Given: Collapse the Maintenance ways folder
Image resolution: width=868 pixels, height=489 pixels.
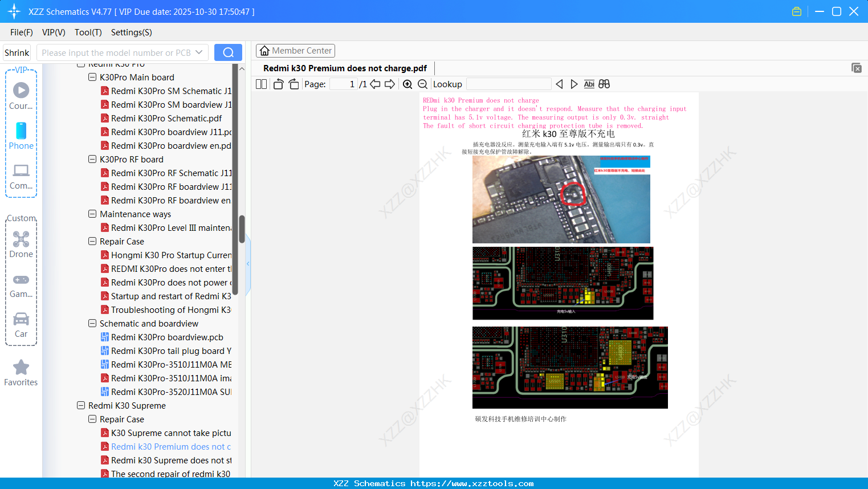Looking at the screenshot, I should [x=92, y=214].
